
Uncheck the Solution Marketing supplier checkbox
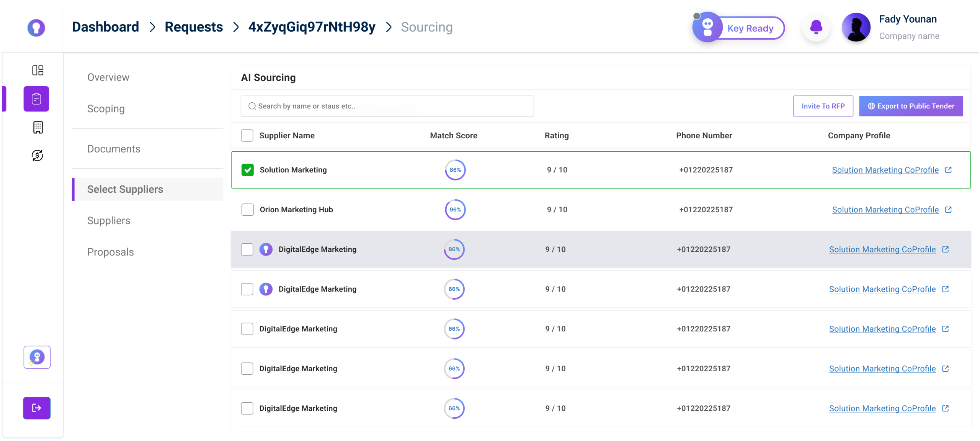click(248, 170)
